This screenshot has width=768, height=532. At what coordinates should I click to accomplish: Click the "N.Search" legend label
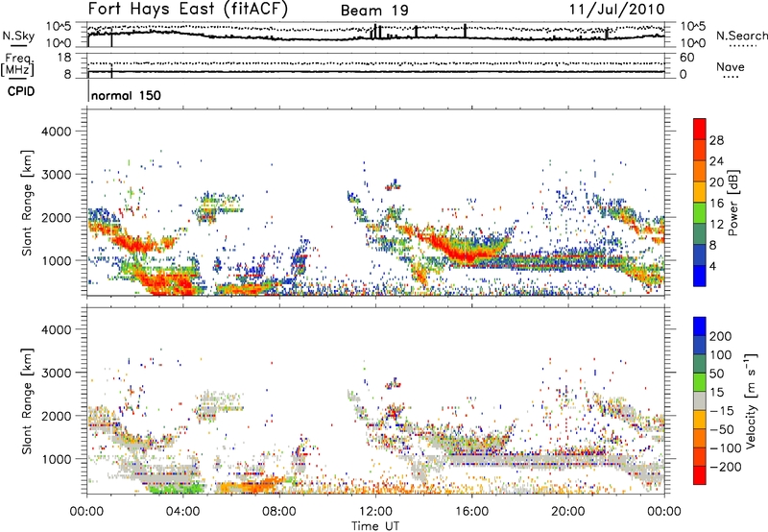pos(742,36)
